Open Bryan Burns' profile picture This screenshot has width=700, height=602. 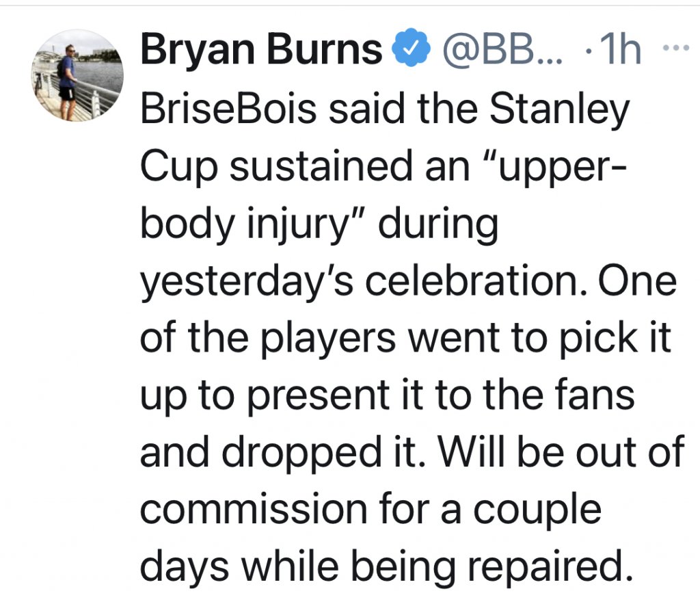pos(77,76)
